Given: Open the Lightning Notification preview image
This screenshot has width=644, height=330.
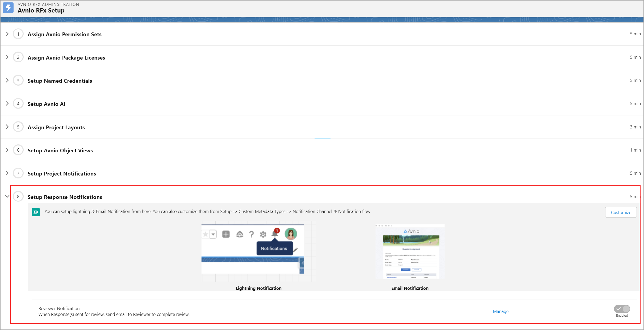Looking at the screenshot, I should click(x=258, y=251).
